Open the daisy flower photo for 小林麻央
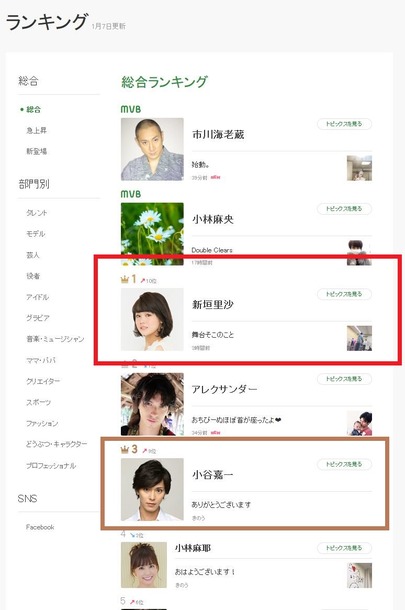Screen dimensions: 405x610 coord(152,234)
